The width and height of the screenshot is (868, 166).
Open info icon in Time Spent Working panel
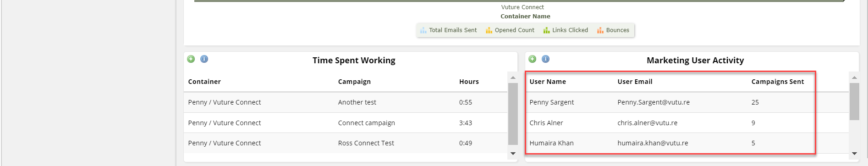[x=204, y=59]
